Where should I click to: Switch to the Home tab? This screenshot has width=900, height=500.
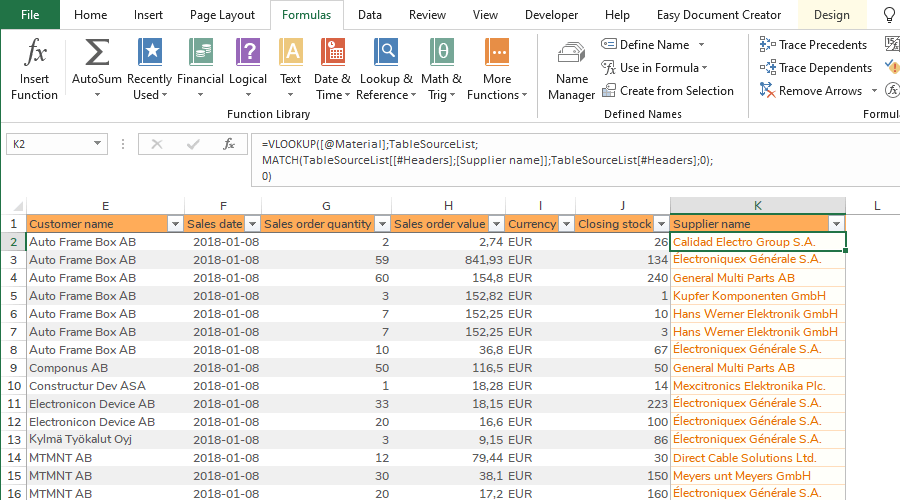[x=91, y=15]
